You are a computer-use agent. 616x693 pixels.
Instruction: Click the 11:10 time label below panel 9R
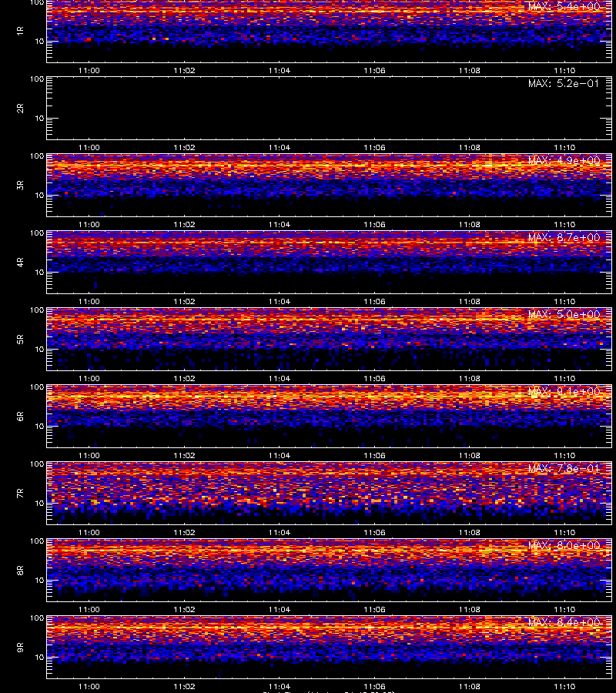(x=564, y=686)
